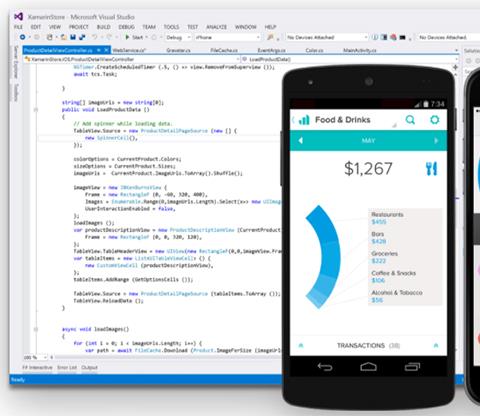Open the TEAM menu

click(149, 27)
